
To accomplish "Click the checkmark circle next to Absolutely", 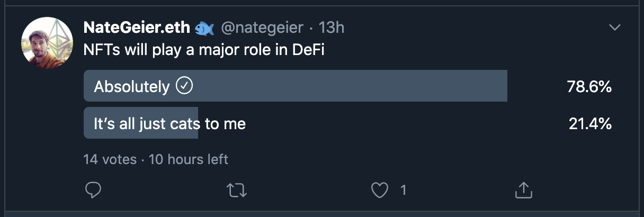I will pyautogui.click(x=184, y=86).
